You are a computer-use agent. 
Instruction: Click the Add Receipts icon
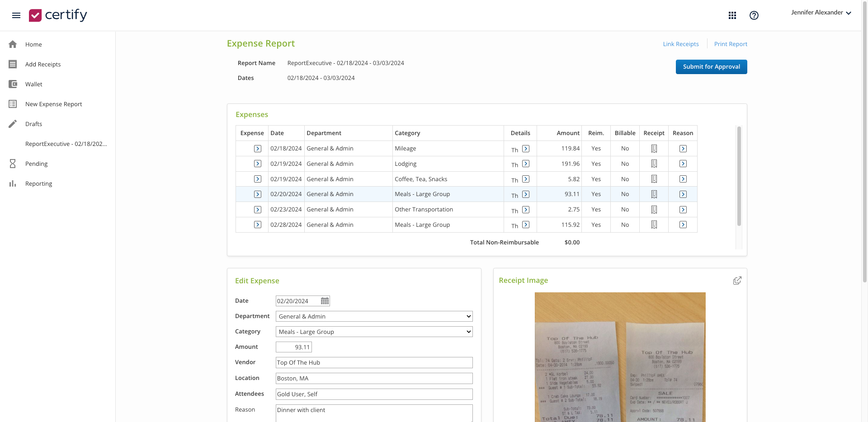pos(13,64)
